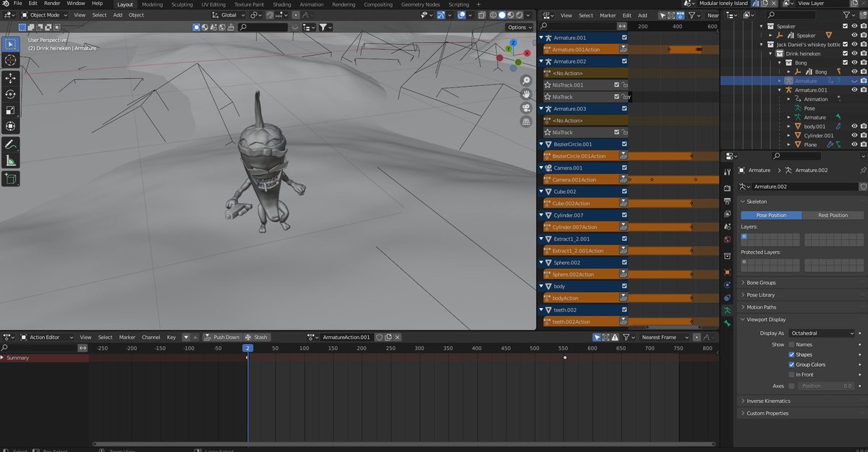Click the Push Down button

coord(222,337)
